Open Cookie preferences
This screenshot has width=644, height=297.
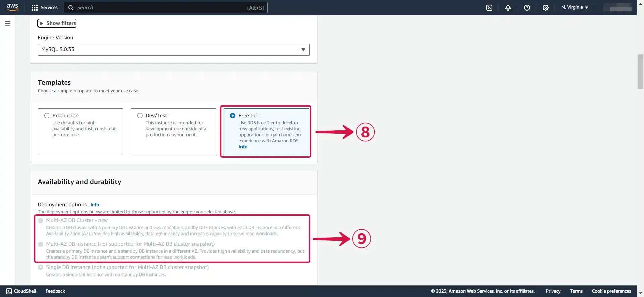[611, 291]
